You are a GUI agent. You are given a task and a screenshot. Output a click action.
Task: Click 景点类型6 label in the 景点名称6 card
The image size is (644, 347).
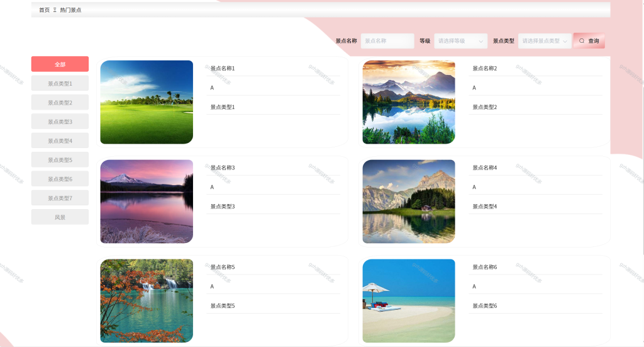coord(485,305)
